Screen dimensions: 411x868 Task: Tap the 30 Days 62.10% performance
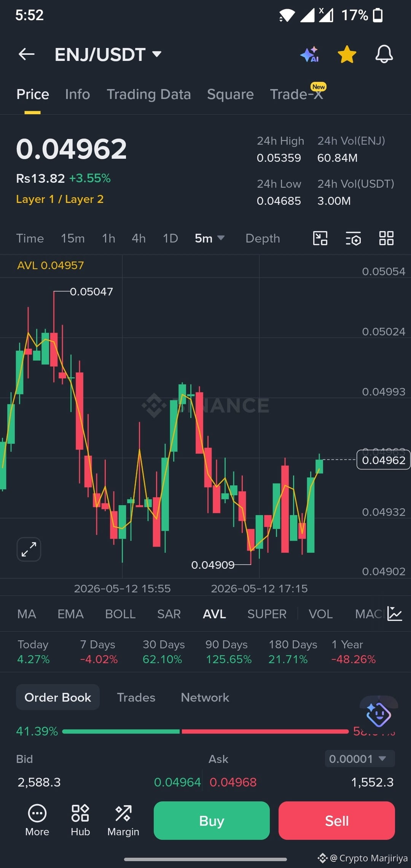click(164, 652)
